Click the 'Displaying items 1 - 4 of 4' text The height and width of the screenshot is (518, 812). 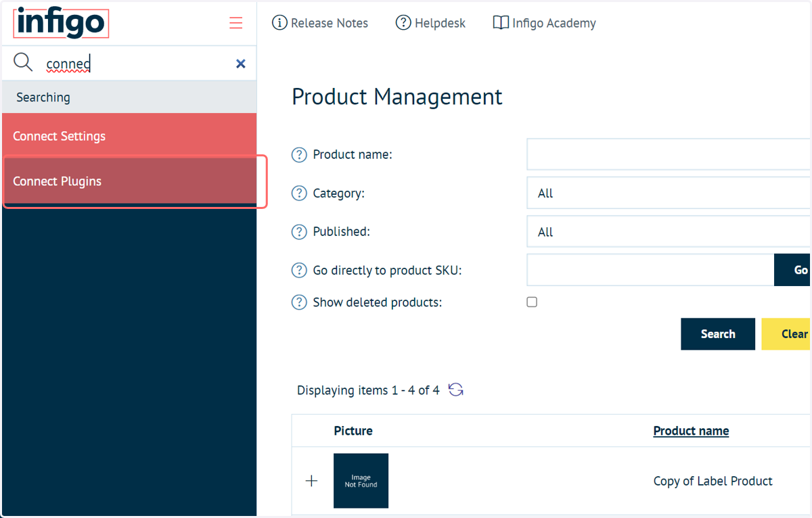point(368,390)
